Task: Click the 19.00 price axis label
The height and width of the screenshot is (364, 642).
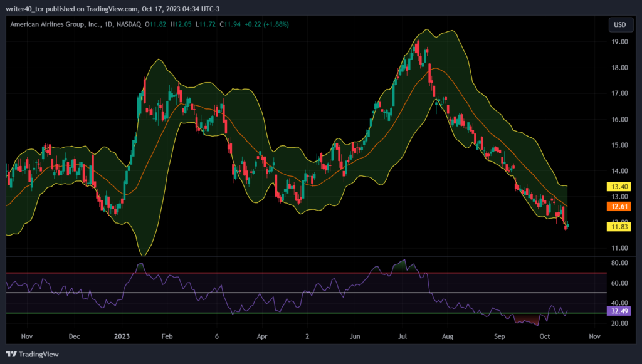Action: tap(619, 42)
